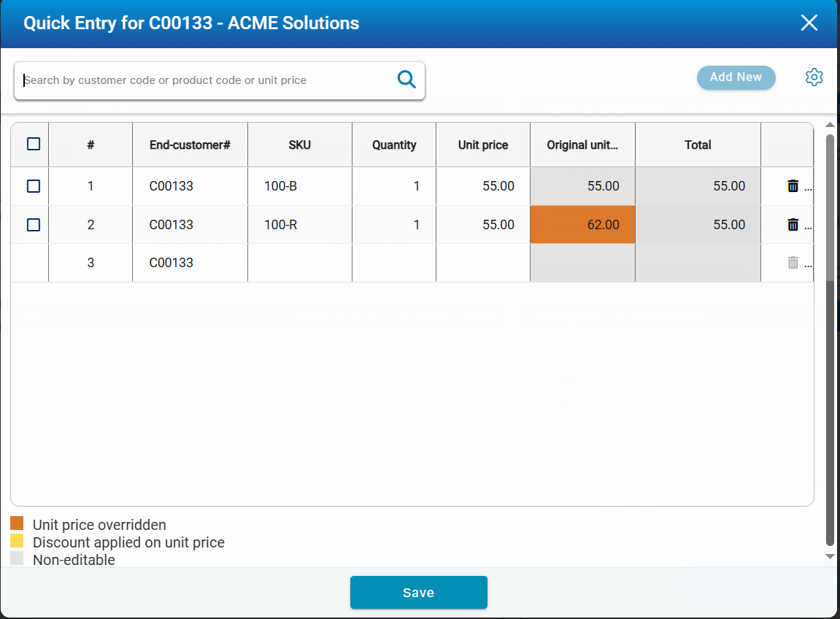Click the search magnifier icon
The image size is (840, 619).
406,80
